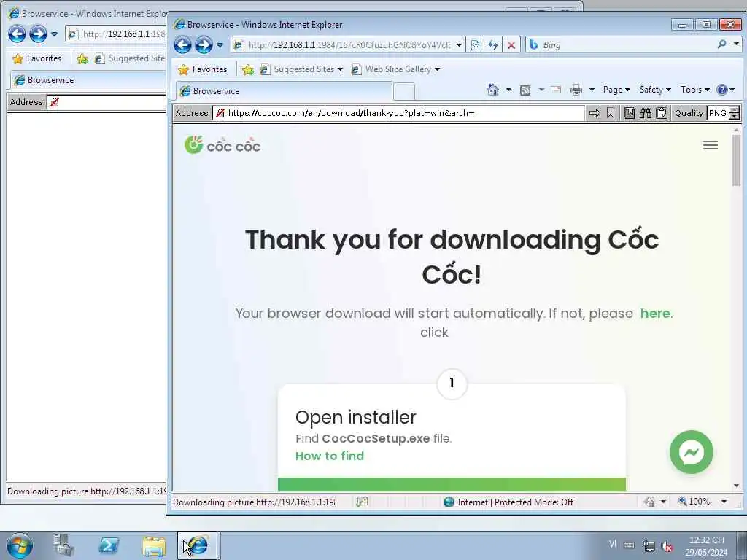The height and width of the screenshot is (560, 747).
Task: Open the search provider dropdown arrow
Action: tap(737, 44)
